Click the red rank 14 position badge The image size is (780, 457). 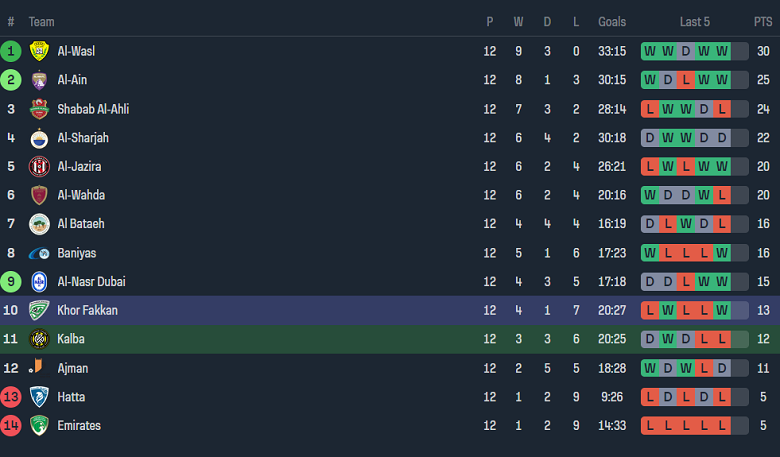tap(11, 426)
